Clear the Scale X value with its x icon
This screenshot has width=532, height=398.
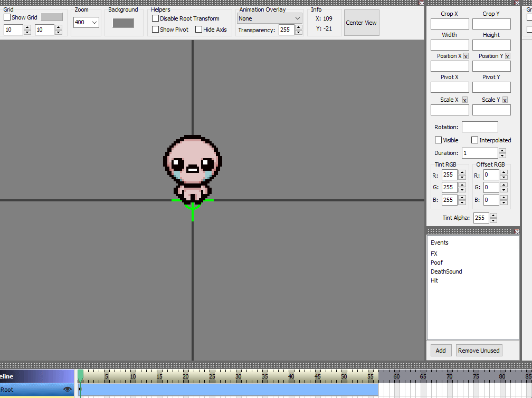point(464,100)
